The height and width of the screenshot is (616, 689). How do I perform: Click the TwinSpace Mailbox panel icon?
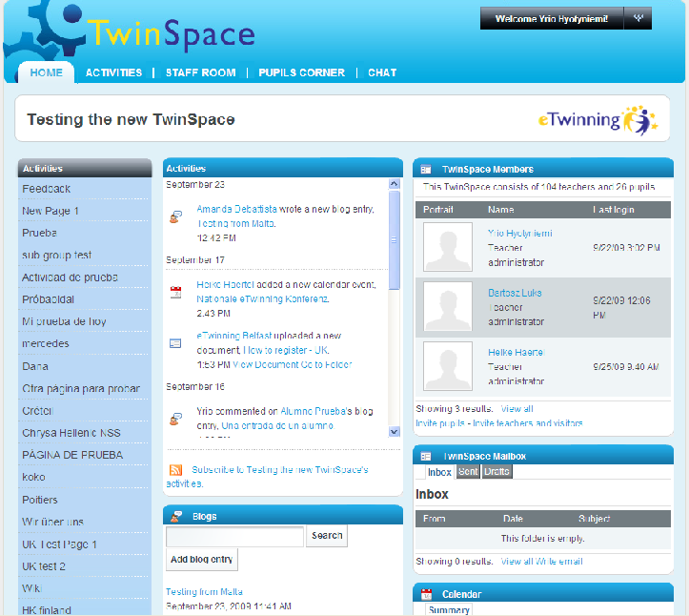pyautogui.click(x=426, y=457)
